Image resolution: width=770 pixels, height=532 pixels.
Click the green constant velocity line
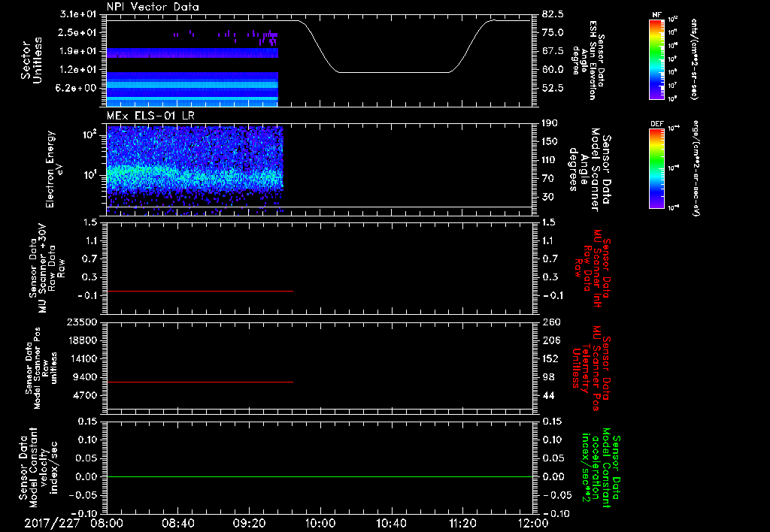[319, 476]
